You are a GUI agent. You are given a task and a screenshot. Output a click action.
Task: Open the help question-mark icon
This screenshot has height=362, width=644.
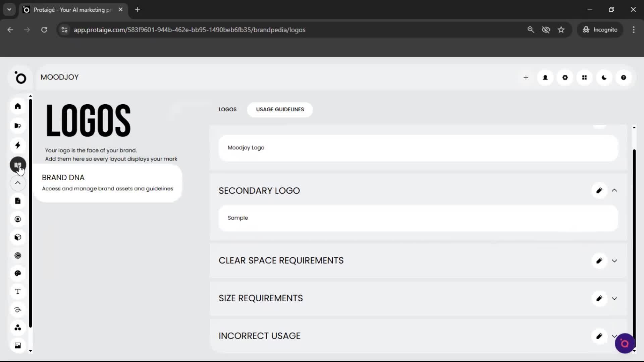[623, 77]
